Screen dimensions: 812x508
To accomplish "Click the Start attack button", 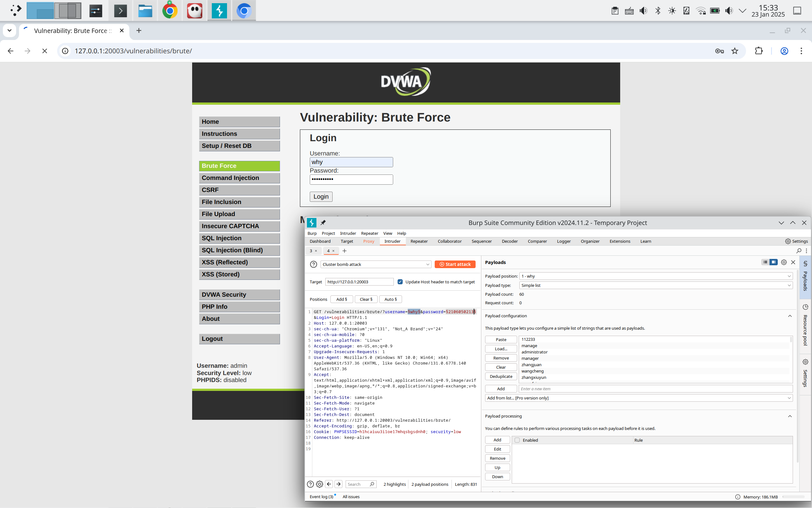I will click(455, 264).
